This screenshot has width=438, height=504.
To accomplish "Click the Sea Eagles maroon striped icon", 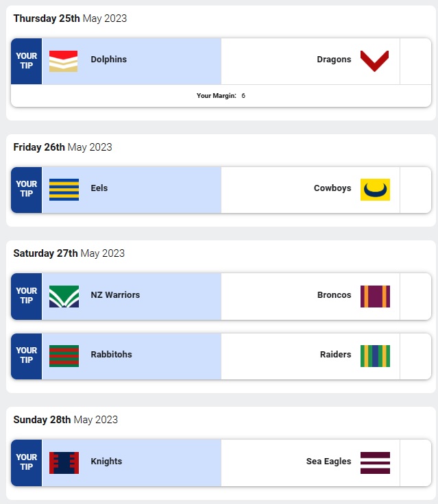I will [375, 463].
